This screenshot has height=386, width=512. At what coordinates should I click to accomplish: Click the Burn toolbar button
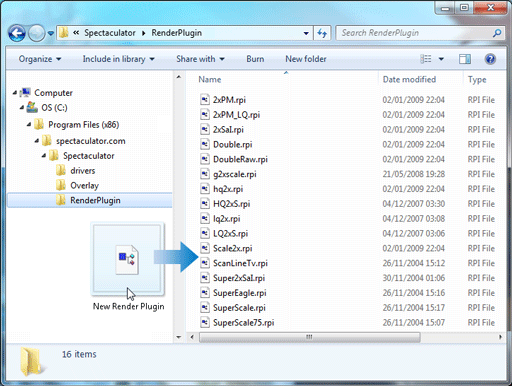click(x=255, y=59)
